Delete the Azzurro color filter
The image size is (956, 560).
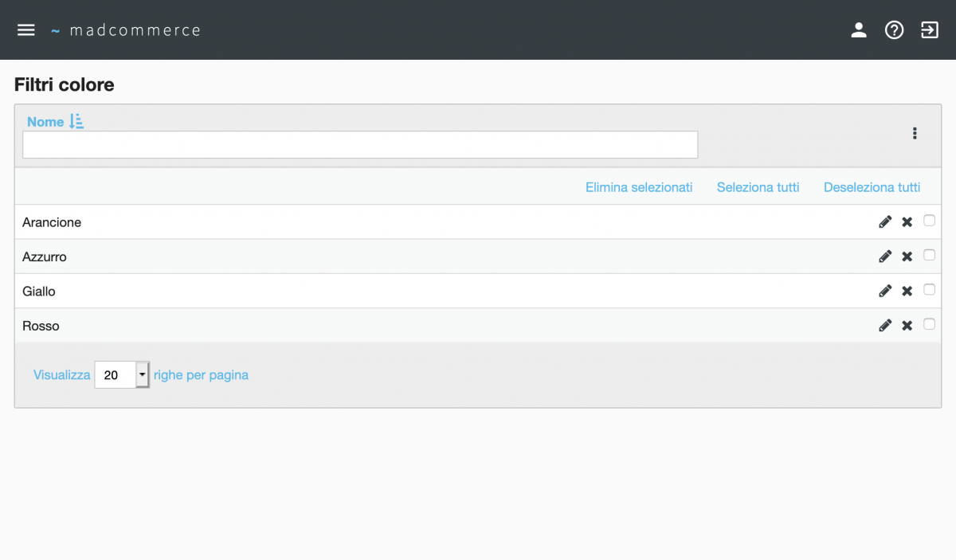pos(907,257)
